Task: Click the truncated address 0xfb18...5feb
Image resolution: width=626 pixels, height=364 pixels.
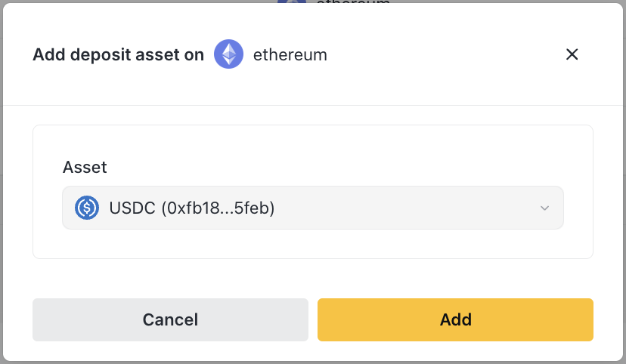Action: pyautogui.click(x=218, y=208)
